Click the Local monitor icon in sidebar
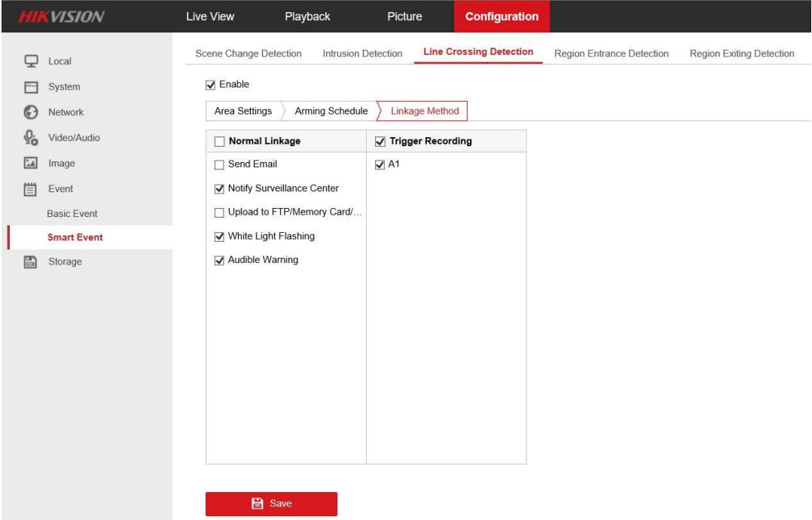Screen dimensions: 812x520 [x=32, y=61]
